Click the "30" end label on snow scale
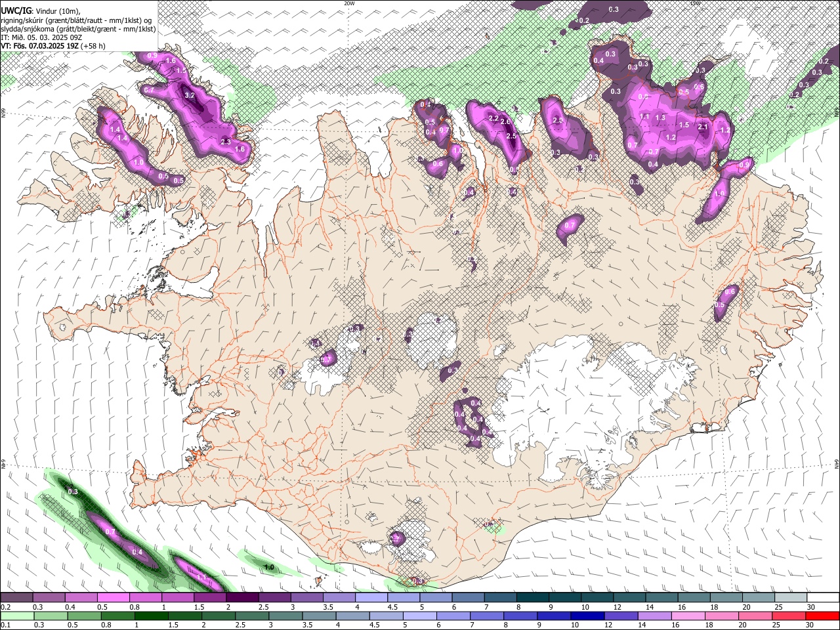Viewport: 840px width, 630px height. point(810,607)
